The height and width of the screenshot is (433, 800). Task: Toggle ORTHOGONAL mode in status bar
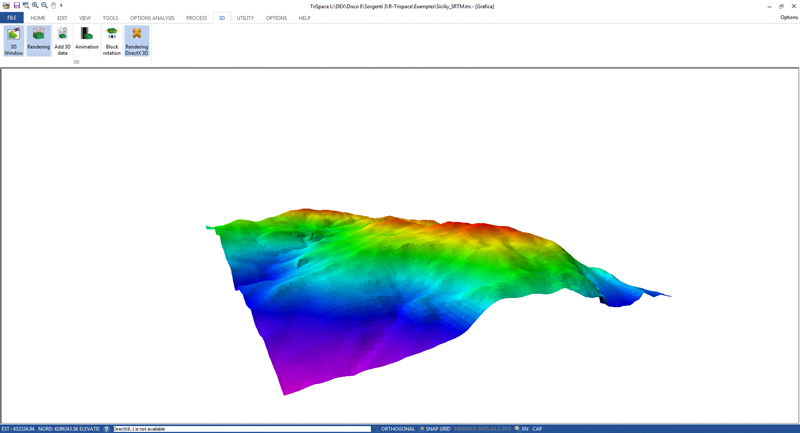[397, 429]
